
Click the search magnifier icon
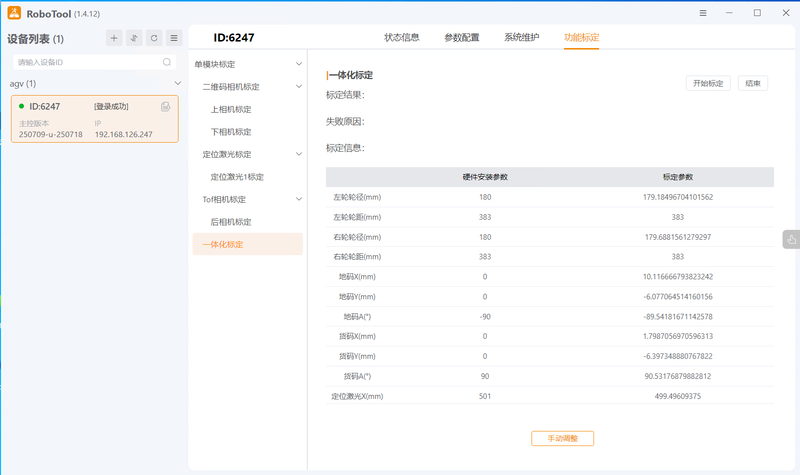(x=167, y=62)
